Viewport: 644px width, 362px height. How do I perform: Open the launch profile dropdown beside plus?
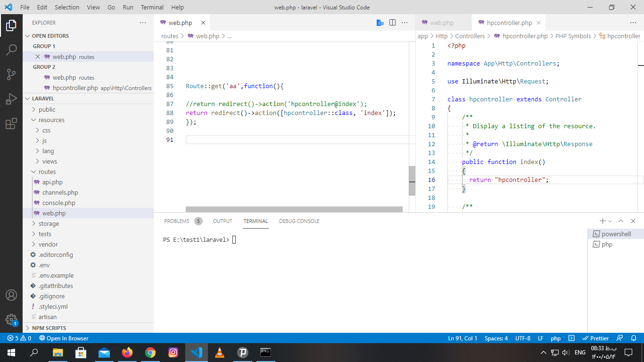[610, 221]
